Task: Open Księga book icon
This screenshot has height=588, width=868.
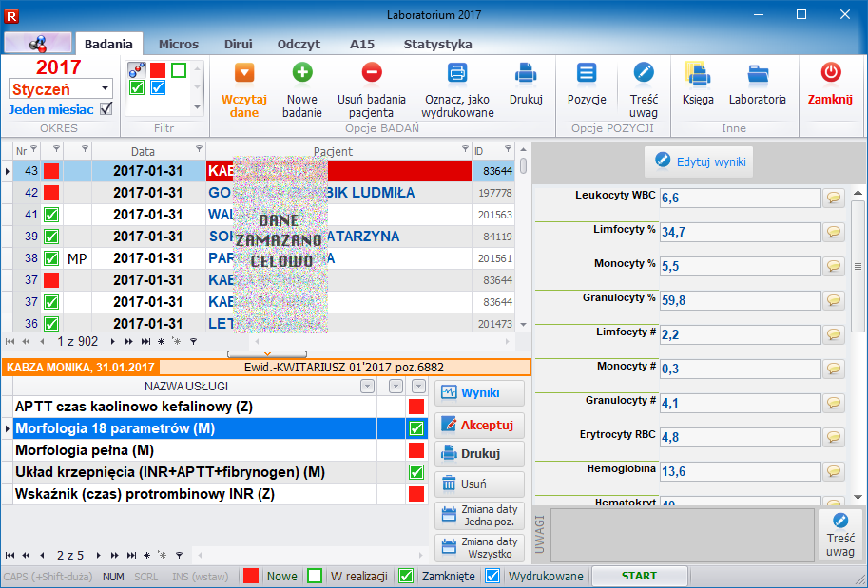Action: [697, 74]
